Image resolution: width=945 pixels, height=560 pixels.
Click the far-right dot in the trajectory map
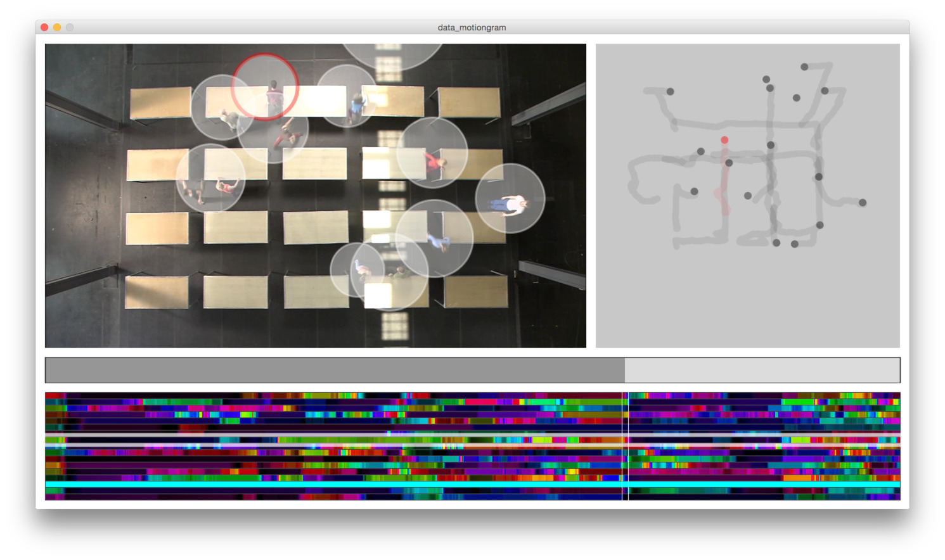(x=863, y=203)
